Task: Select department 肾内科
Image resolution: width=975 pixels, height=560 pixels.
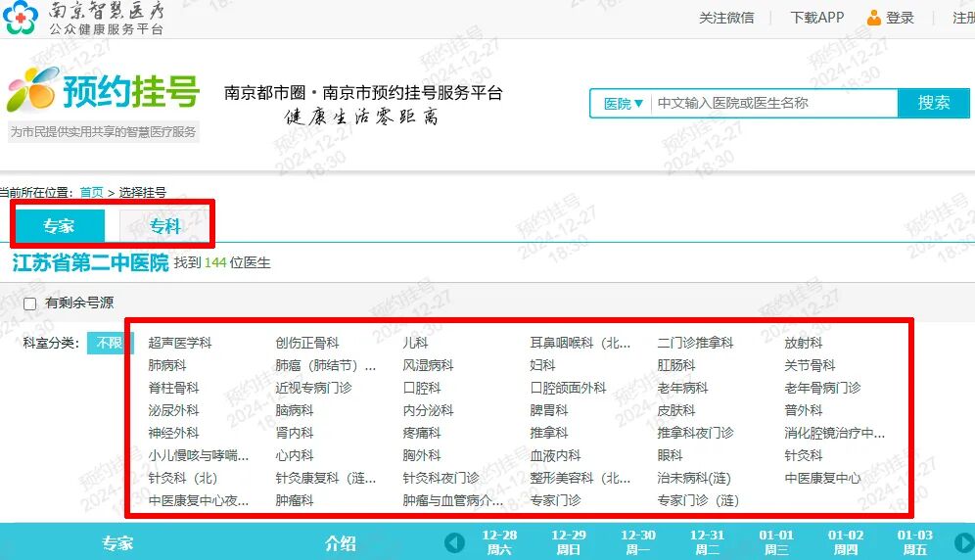Action: pos(294,433)
